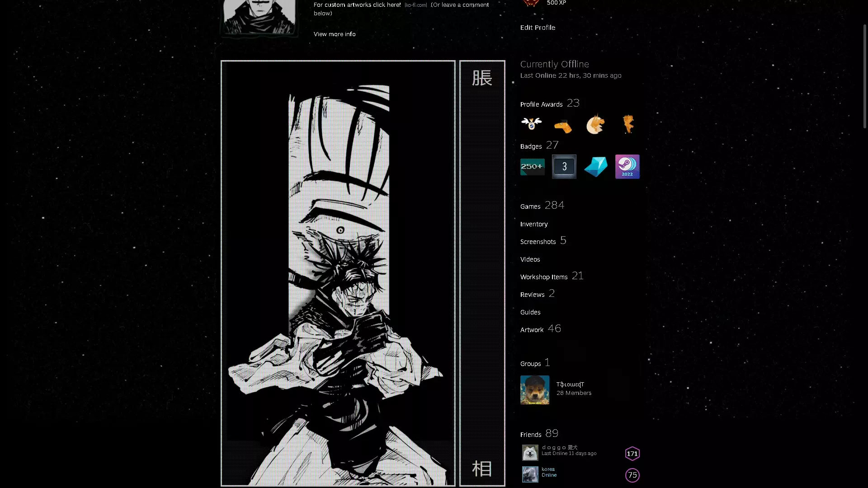Open the ko-fi.com custom artworks link
The image size is (868, 488).
[357, 5]
